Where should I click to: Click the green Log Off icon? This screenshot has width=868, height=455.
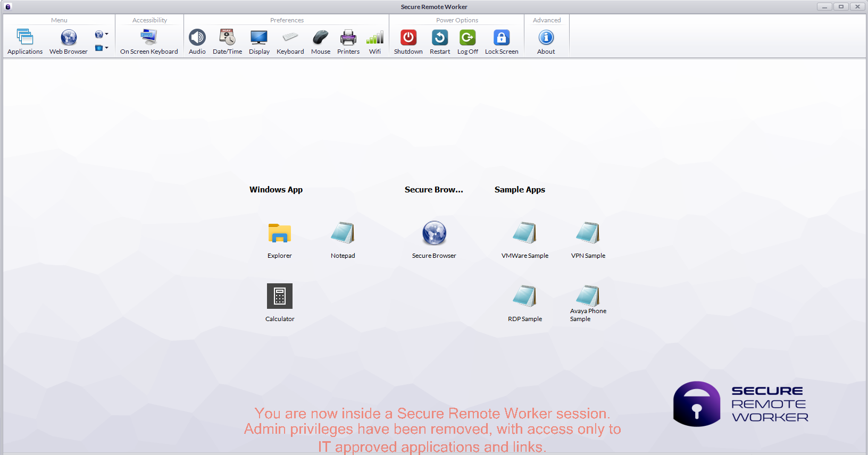click(468, 37)
